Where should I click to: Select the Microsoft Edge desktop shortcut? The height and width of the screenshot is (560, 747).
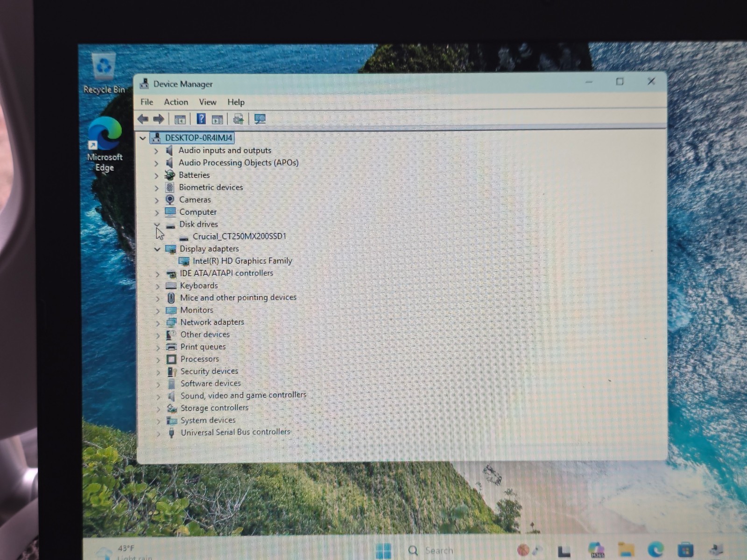(x=105, y=144)
